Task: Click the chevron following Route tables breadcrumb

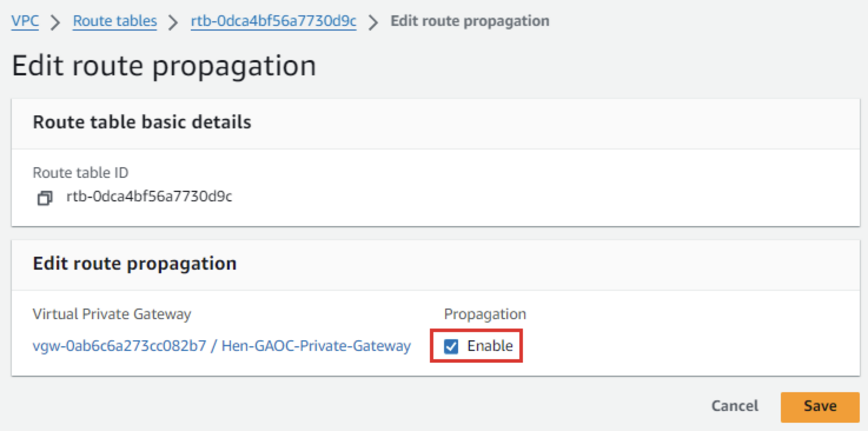Action: (x=174, y=22)
